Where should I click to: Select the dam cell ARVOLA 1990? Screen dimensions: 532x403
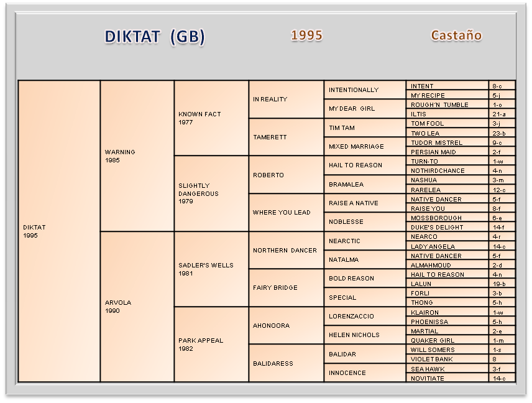pos(137,307)
